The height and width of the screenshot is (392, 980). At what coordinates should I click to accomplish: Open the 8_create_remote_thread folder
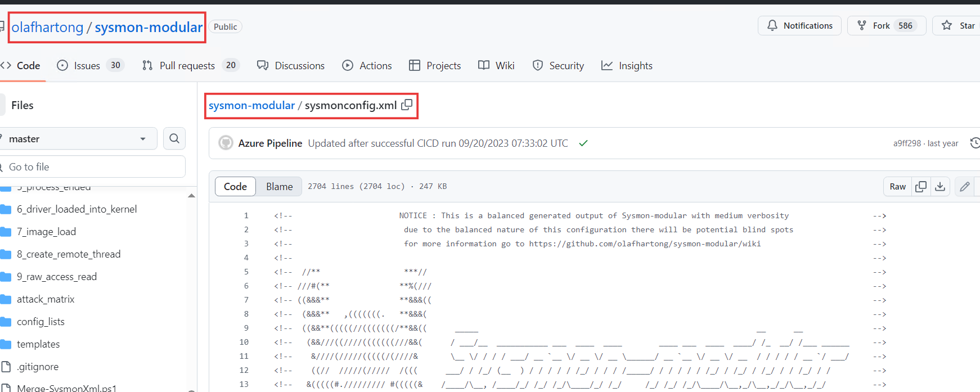tap(69, 254)
